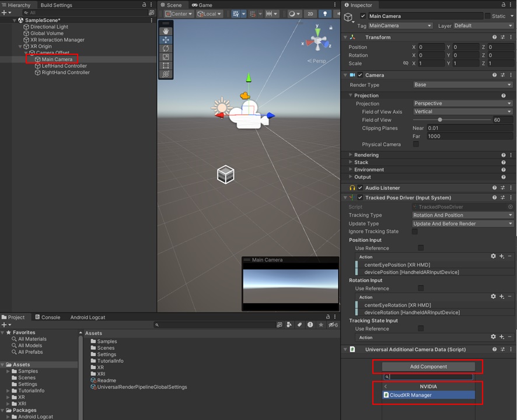Switch to the Android Logcat tab
This screenshot has width=517, height=420.
click(x=88, y=317)
